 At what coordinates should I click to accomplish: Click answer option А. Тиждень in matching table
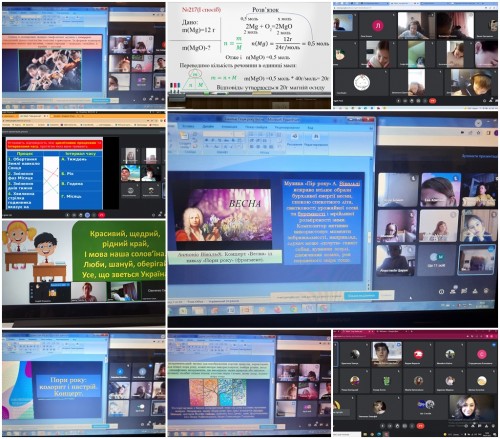point(73,159)
